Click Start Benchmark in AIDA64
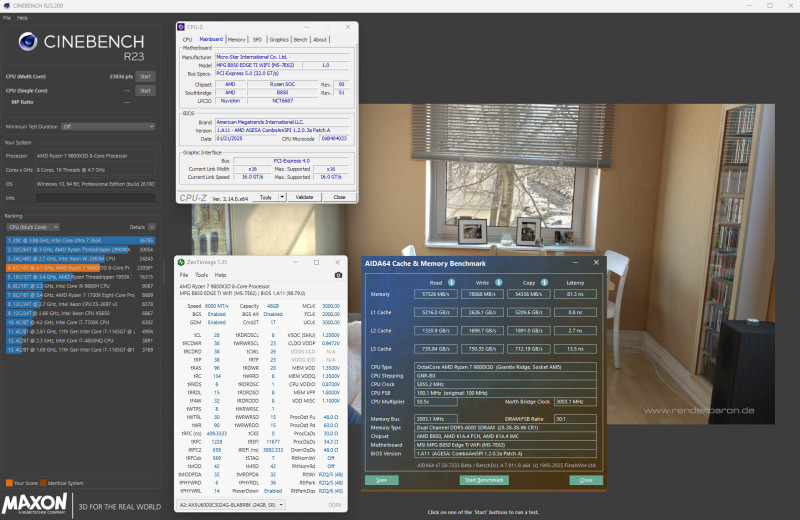 pyautogui.click(x=484, y=480)
